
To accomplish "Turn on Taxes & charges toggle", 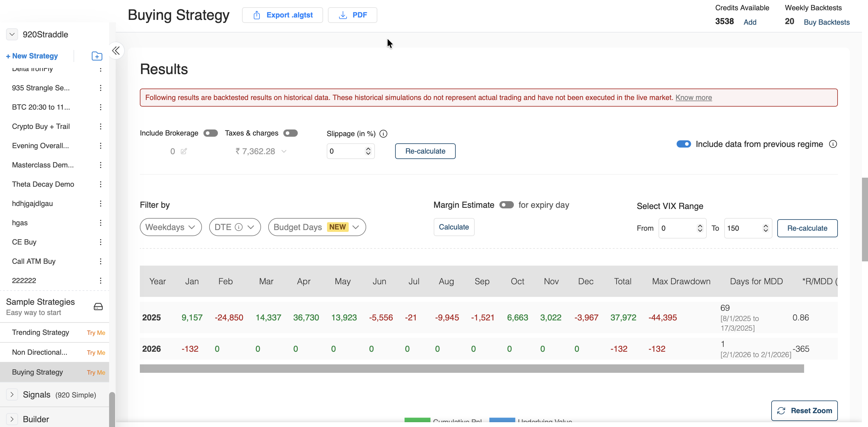I will [291, 133].
